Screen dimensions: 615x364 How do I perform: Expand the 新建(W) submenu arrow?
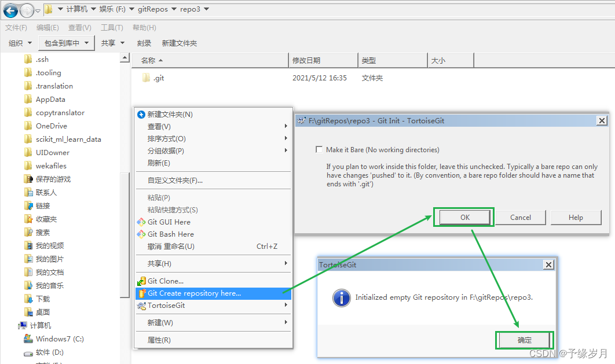(x=286, y=322)
